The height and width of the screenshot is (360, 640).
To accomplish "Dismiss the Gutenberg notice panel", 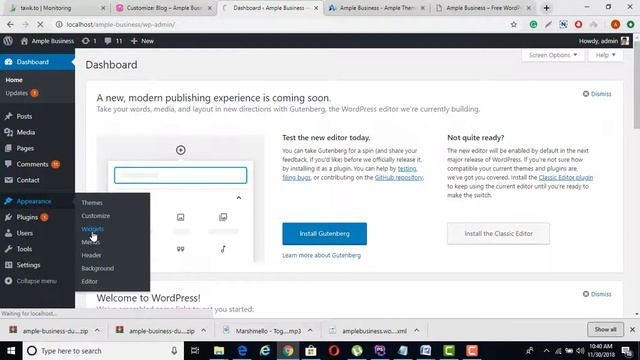I will click(597, 94).
